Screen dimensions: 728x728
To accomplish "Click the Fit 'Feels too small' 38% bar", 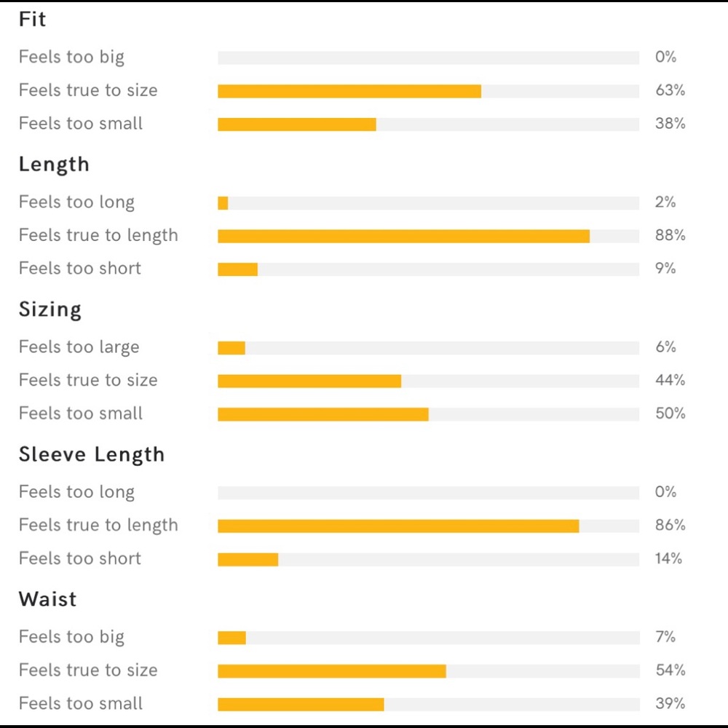I will (429, 124).
